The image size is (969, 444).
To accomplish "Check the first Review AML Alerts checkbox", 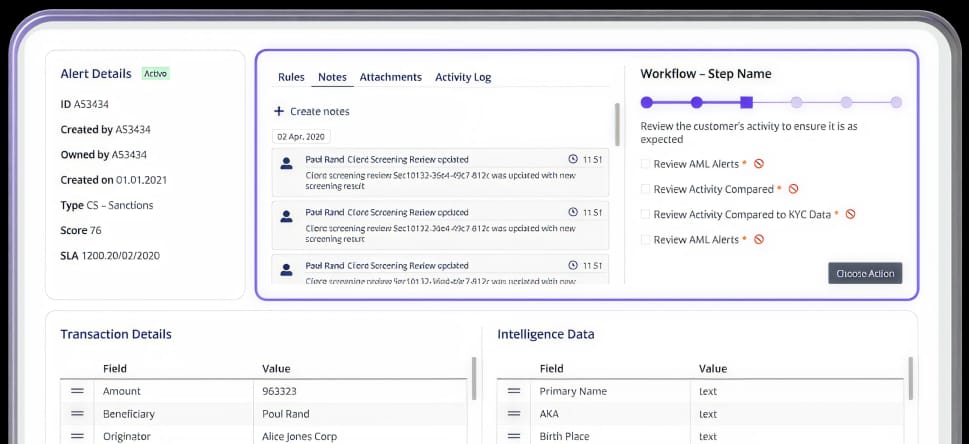I will [645, 163].
